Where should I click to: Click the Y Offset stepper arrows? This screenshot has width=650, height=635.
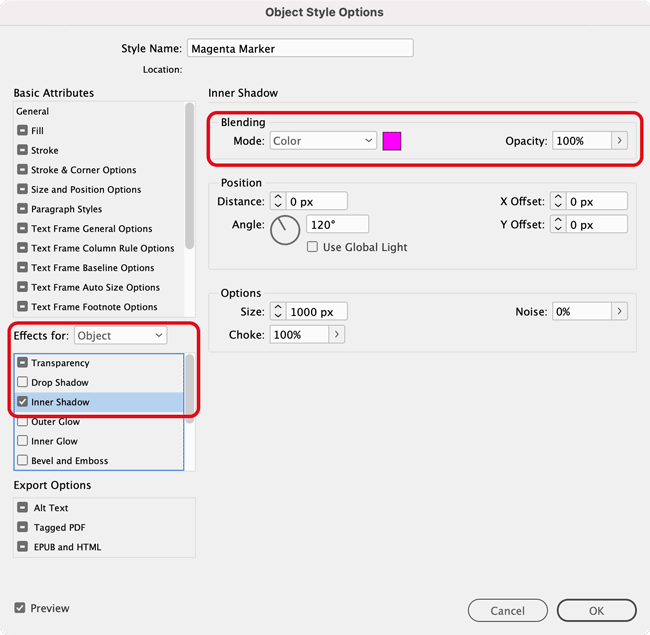(x=558, y=224)
